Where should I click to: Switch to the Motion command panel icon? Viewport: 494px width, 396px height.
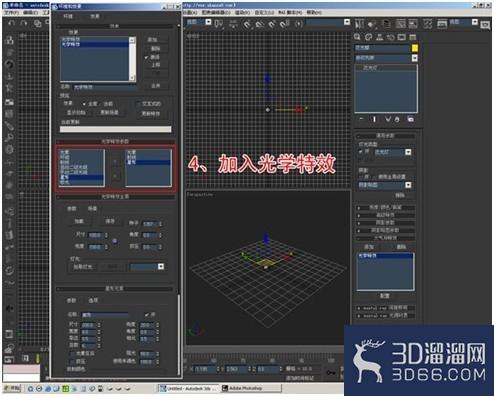[390, 37]
